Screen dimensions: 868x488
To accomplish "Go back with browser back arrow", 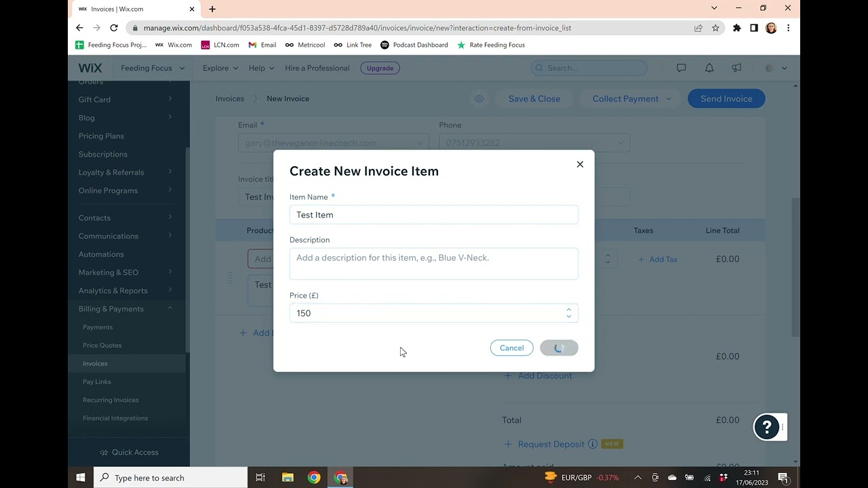I will click(79, 28).
